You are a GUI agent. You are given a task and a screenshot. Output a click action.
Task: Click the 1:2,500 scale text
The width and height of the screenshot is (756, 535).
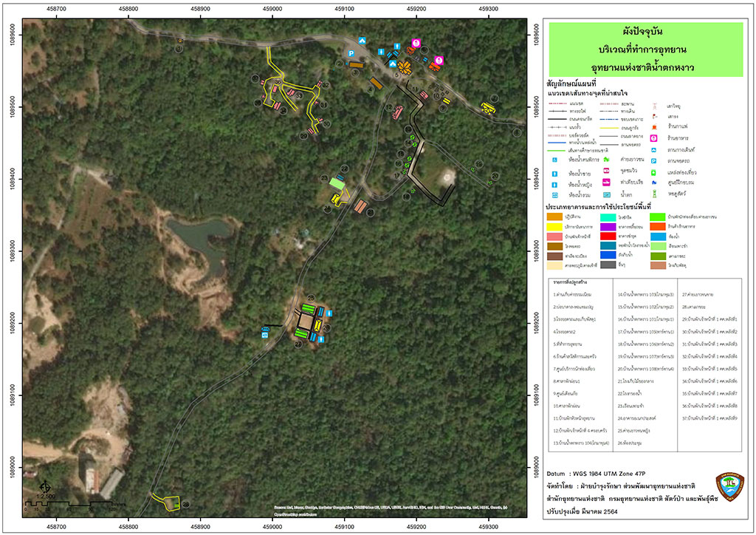(47, 496)
